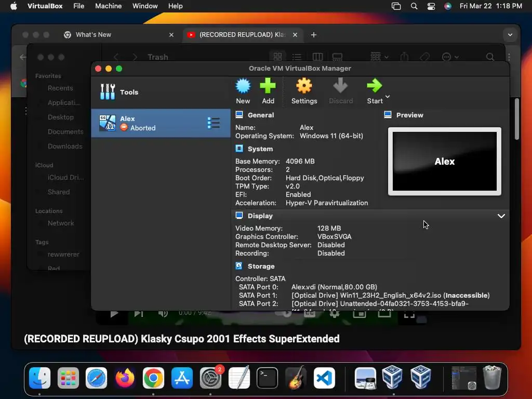532x399 pixels.
Task: Switch Finder to icon view
Action: (x=277, y=57)
